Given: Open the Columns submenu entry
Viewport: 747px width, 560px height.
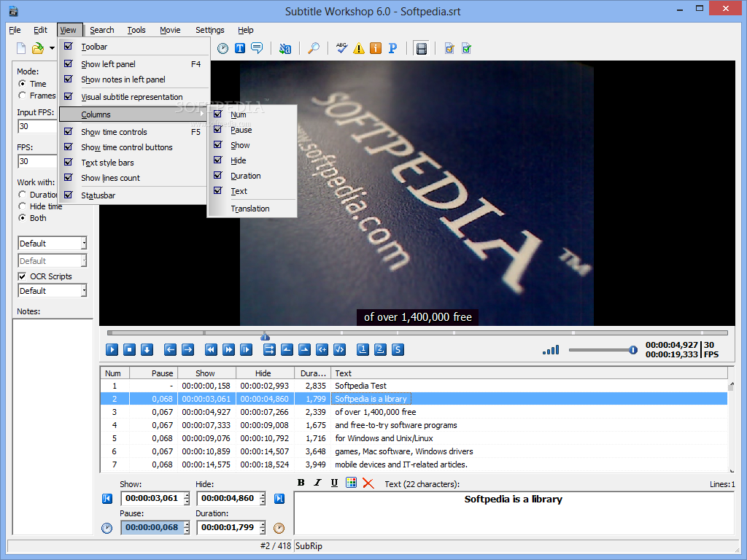Looking at the screenshot, I should pos(134,114).
